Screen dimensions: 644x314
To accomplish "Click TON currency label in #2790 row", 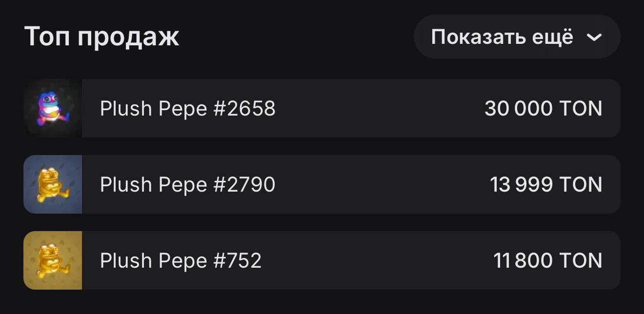I will [x=581, y=185].
